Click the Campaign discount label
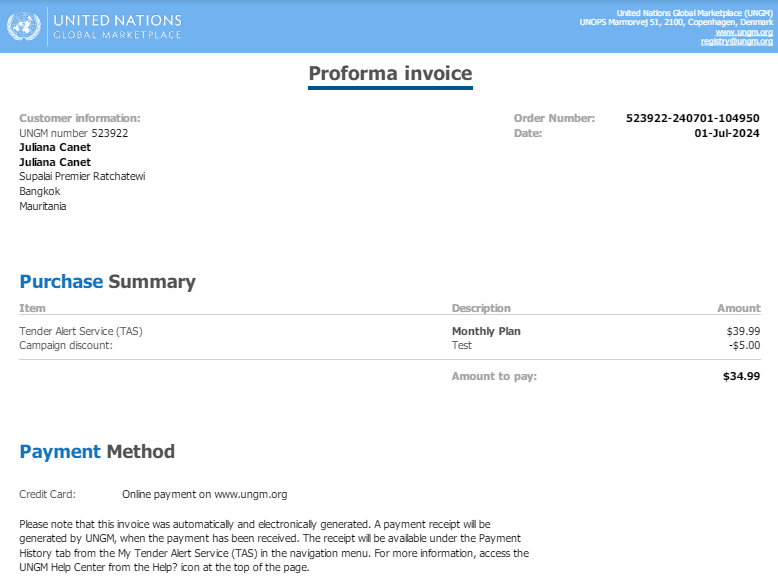The image size is (778, 585). click(x=66, y=345)
